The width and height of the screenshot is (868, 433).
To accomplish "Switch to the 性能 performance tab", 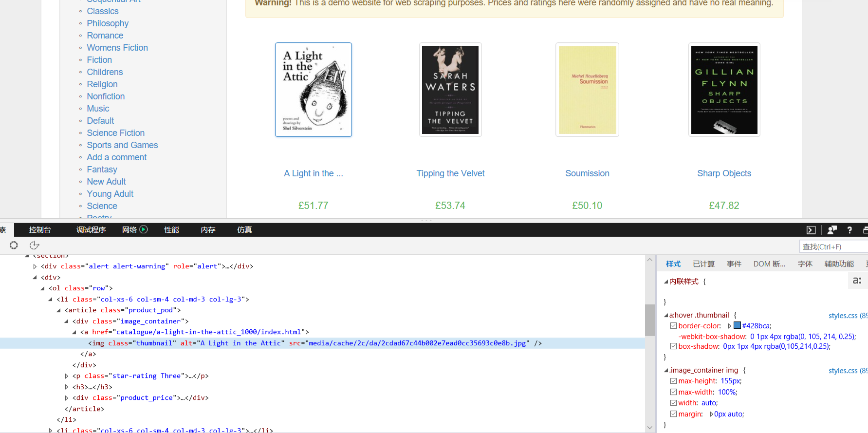I will pos(171,230).
